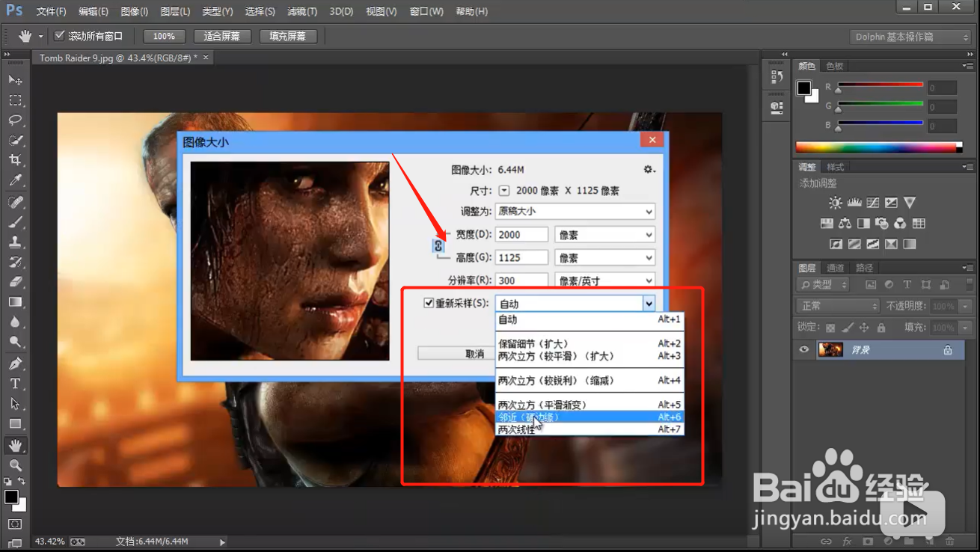
Task: Uncheck the Resample checkbox
Action: [429, 303]
